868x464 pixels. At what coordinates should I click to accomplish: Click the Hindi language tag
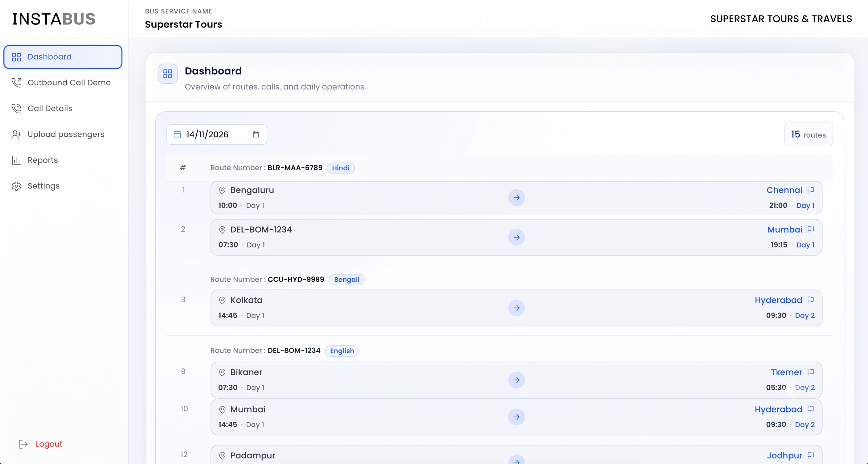pyautogui.click(x=341, y=168)
